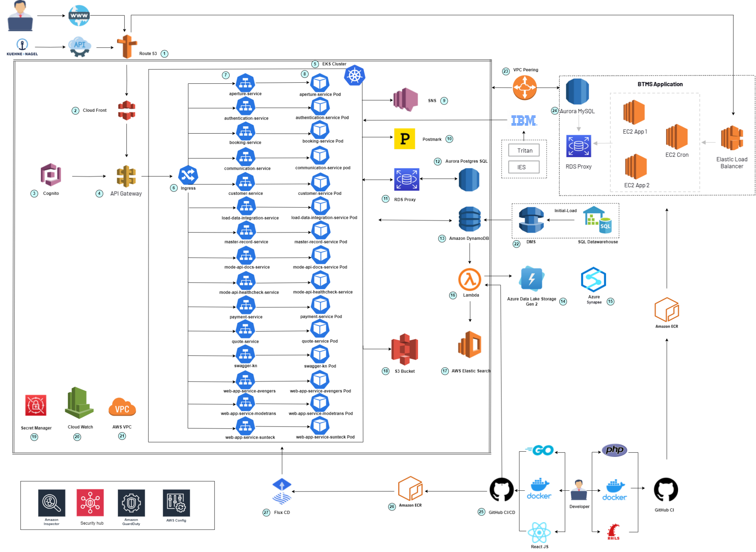Image resolution: width=756 pixels, height=552 pixels.
Task: Click the VPC Peering icon
Action: click(x=524, y=87)
